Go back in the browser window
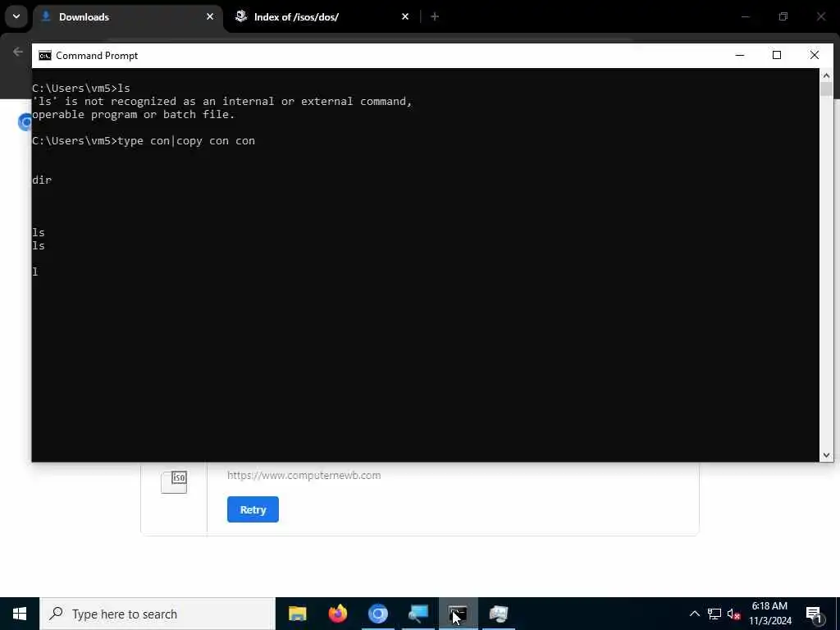The width and height of the screenshot is (840, 630). click(x=18, y=52)
